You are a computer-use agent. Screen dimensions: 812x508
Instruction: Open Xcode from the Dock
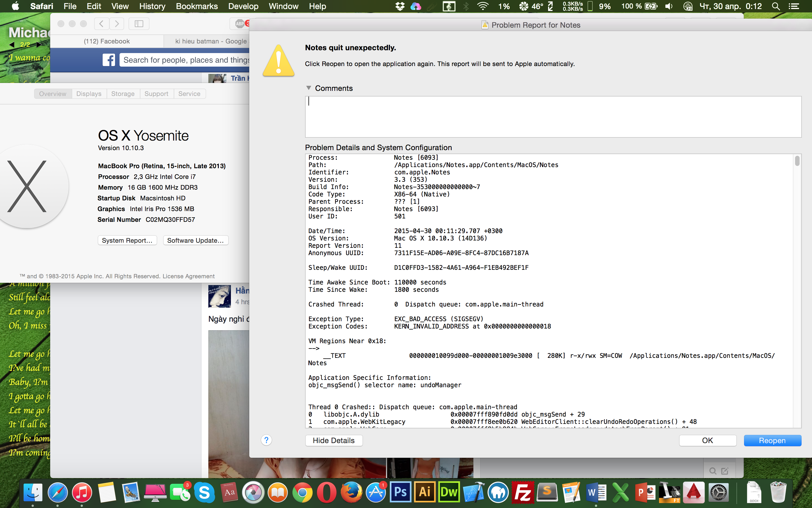coord(474,492)
